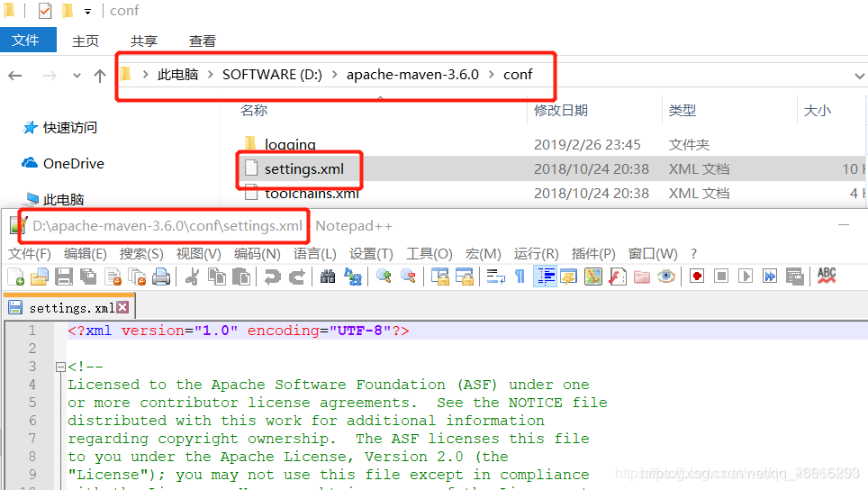The height and width of the screenshot is (490, 868).
Task: Open the Function List icon
Action: pyautogui.click(x=617, y=277)
